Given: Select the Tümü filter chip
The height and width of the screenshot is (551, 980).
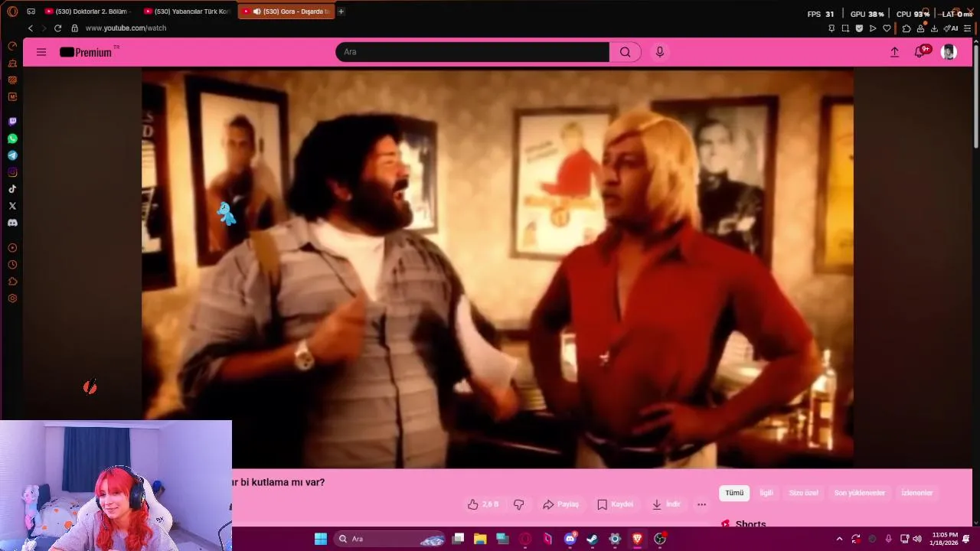Looking at the screenshot, I should click(x=734, y=493).
